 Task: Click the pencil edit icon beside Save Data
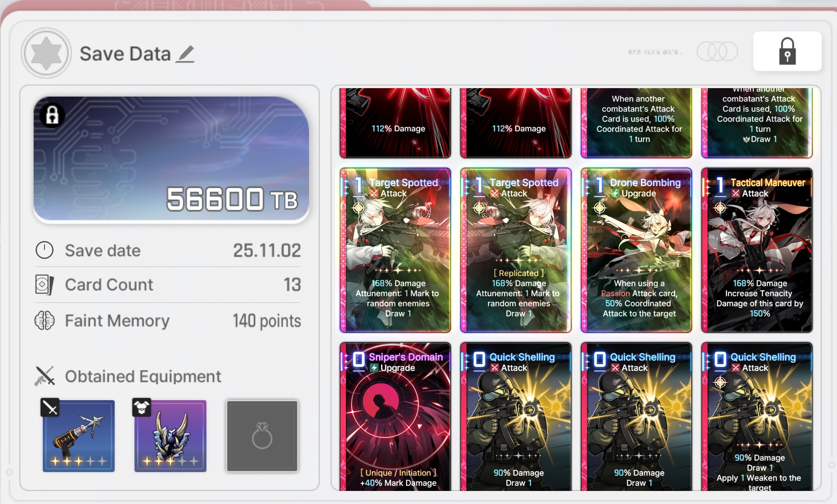(x=185, y=54)
